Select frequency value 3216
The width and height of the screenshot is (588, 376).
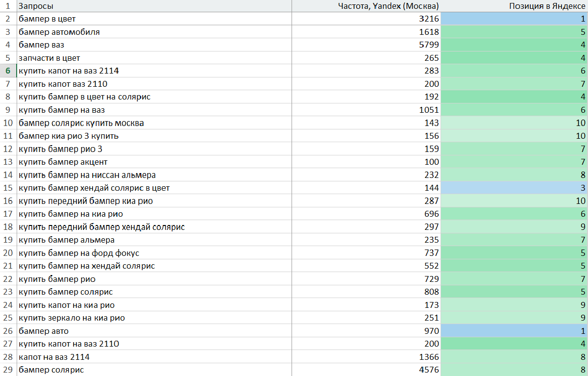click(x=366, y=19)
